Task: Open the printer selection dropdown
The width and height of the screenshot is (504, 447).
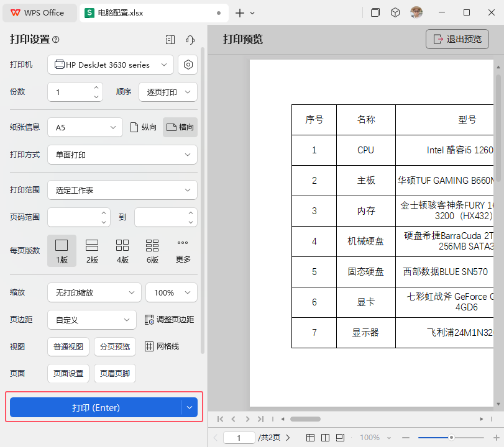Action: tap(111, 65)
